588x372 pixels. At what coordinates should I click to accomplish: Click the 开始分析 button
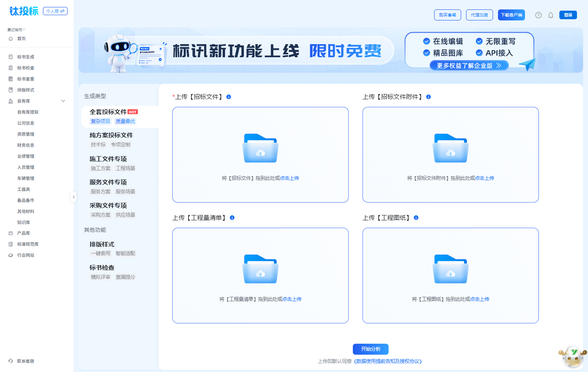[x=371, y=349]
